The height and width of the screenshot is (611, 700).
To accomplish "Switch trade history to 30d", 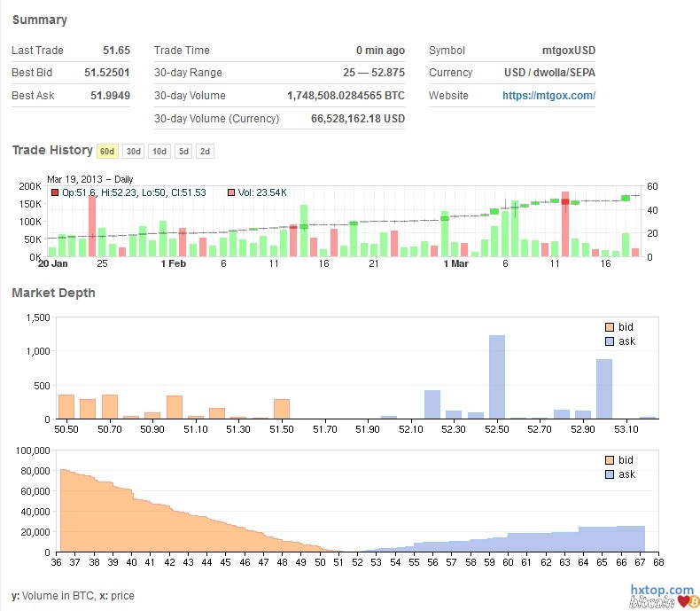I will (133, 151).
